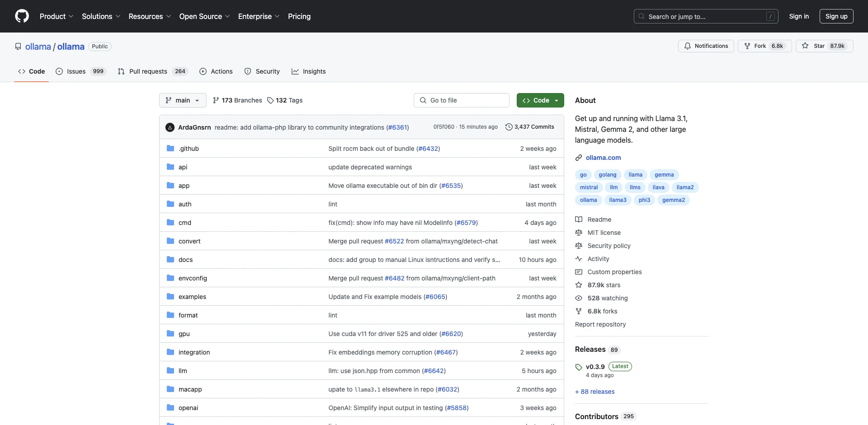
Task: Click the Sign up button
Action: pyautogui.click(x=836, y=16)
